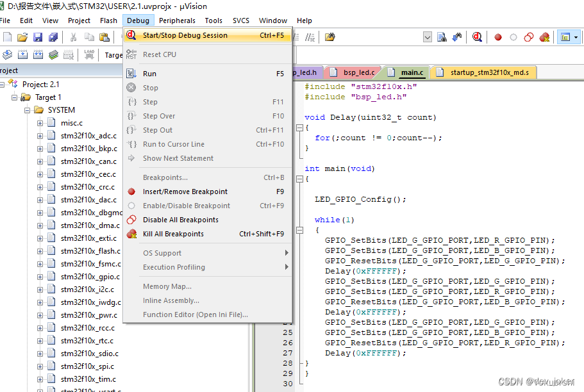The width and height of the screenshot is (584, 392).
Task: Open the window layout dropdown arrow
Action: pyautogui.click(x=576, y=37)
